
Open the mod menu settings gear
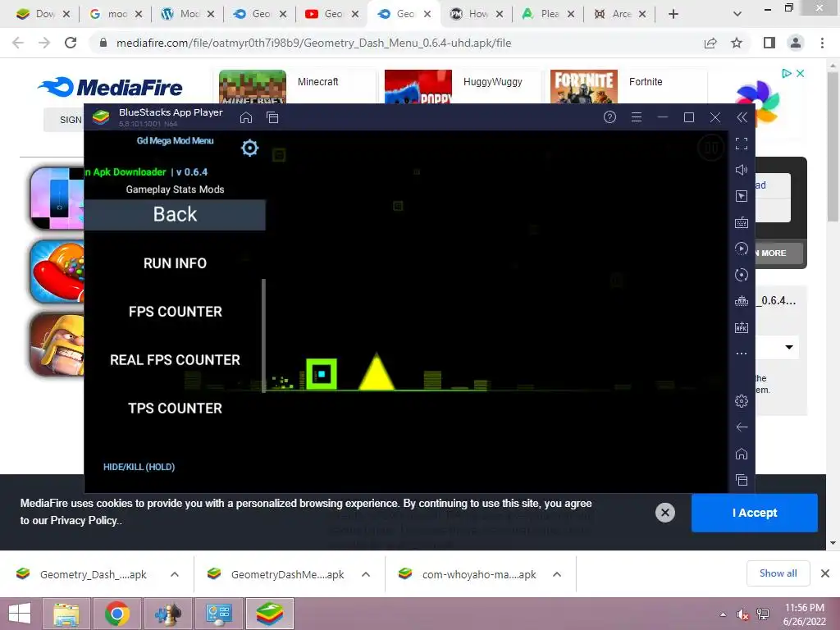pyautogui.click(x=249, y=148)
